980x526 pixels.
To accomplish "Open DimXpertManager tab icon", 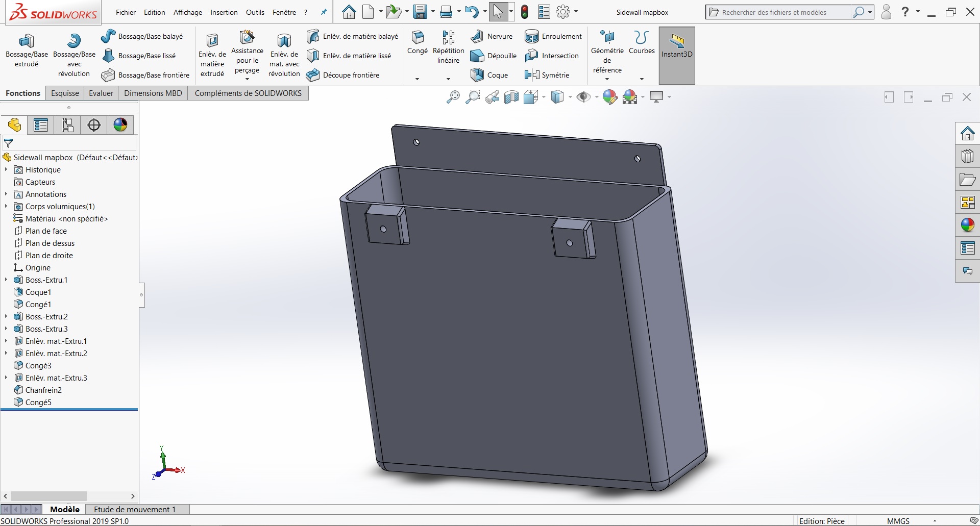I will pyautogui.click(x=94, y=125).
